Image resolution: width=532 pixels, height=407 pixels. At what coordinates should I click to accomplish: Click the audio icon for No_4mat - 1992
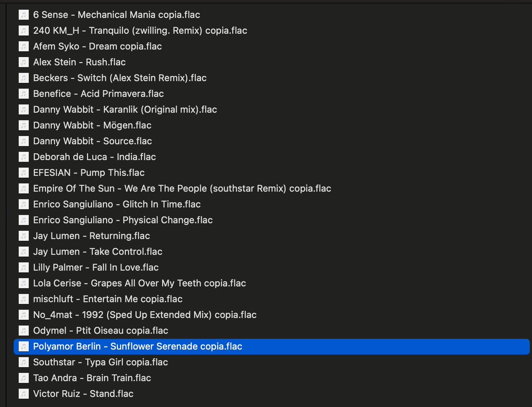coord(23,315)
